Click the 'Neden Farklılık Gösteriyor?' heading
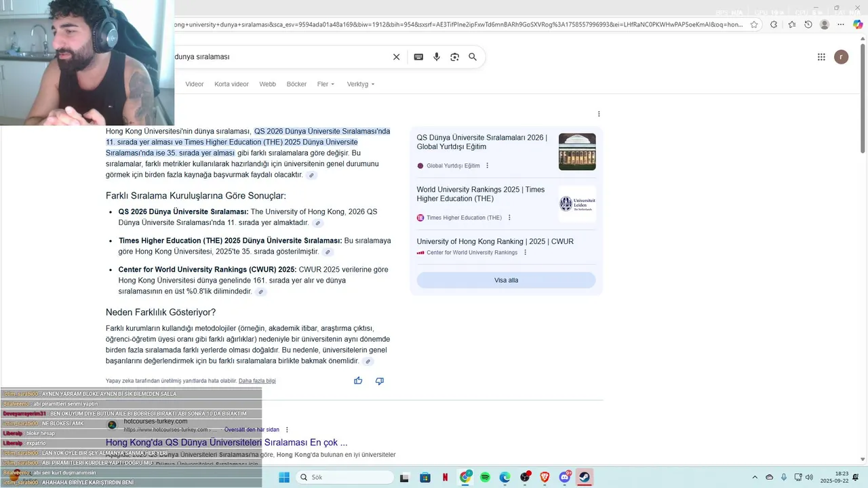 [x=161, y=312]
